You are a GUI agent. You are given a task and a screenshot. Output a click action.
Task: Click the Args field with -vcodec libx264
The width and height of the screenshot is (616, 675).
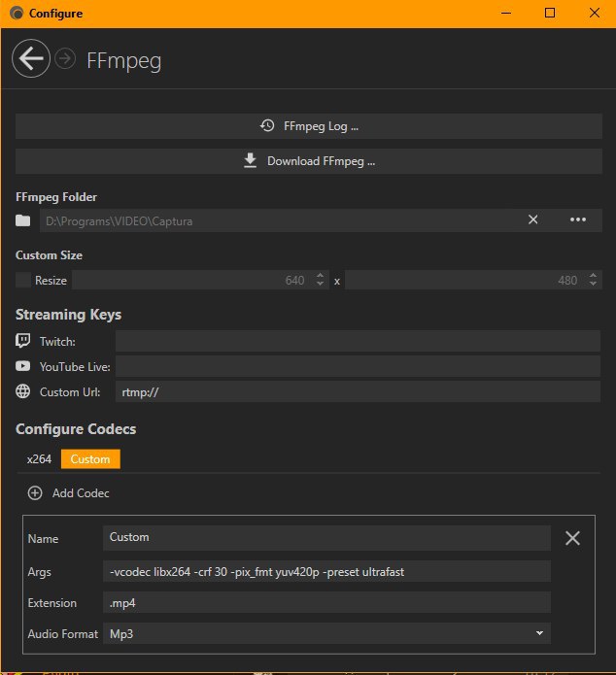[x=326, y=572]
